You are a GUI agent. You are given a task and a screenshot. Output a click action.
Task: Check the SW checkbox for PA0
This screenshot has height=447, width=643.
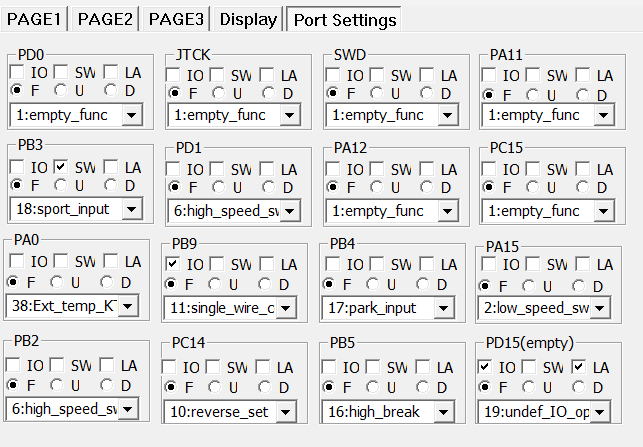58,262
